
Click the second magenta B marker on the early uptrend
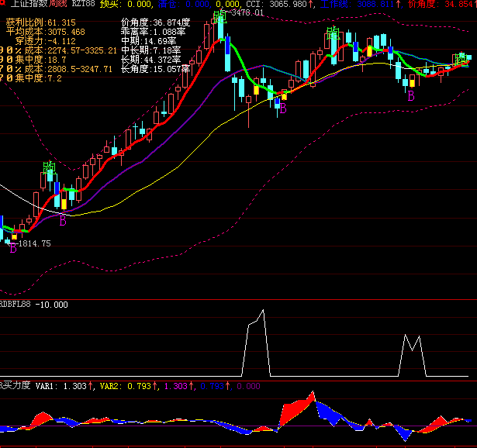tap(63, 222)
